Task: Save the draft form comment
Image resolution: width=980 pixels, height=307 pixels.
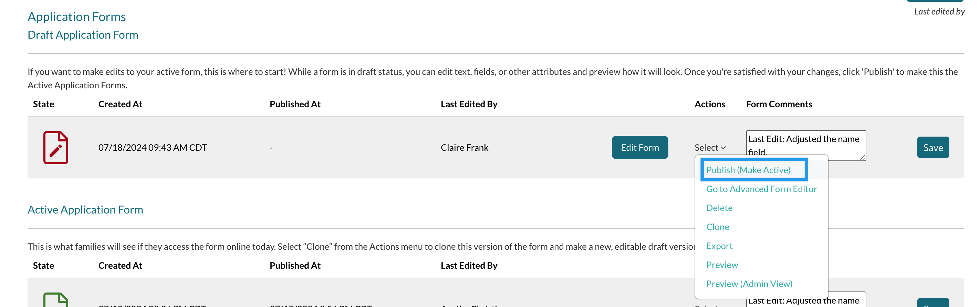Action: (932, 147)
